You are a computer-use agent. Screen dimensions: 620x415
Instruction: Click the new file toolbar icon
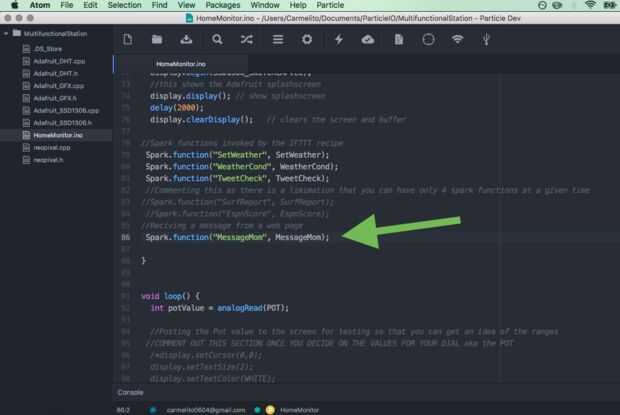[127, 39]
